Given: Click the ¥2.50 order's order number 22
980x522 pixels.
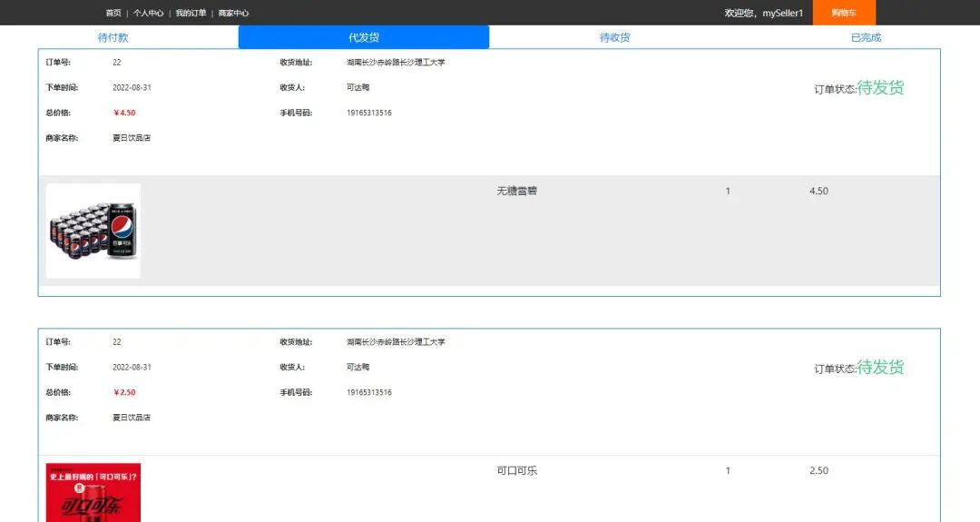Looking at the screenshot, I should (117, 341).
